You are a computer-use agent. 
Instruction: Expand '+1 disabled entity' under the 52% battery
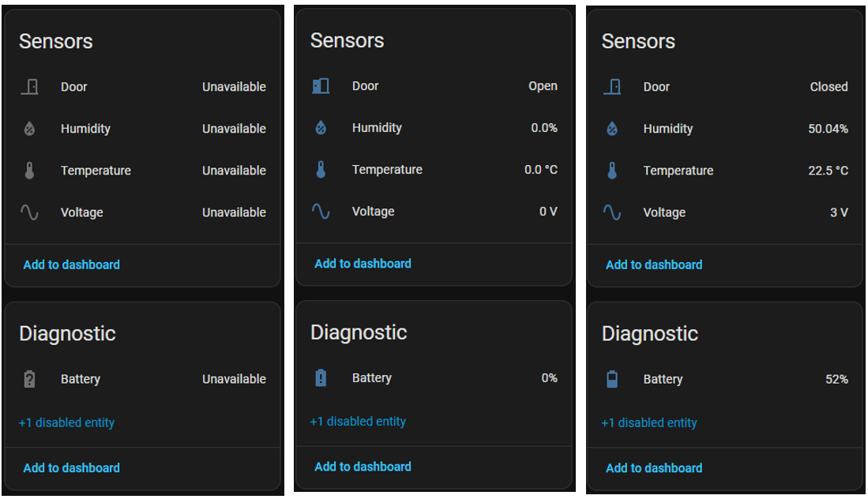[x=649, y=422]
